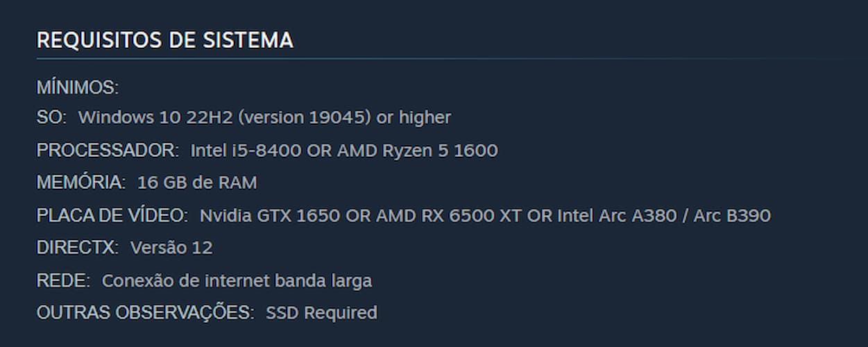The width and height of the screenshot is (868, 347).
Task: Click the SSD Required text
Action: pos(321,313)
